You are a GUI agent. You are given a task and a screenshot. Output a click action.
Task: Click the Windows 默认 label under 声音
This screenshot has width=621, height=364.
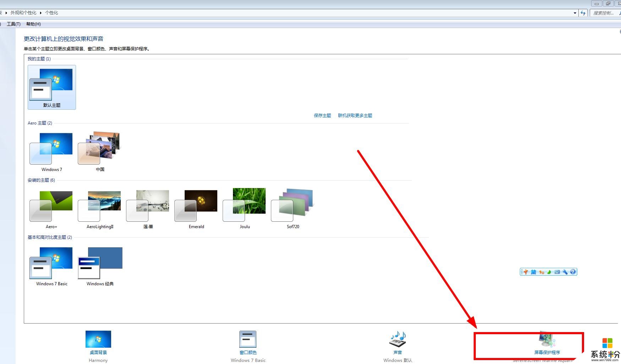click(398, 360)
